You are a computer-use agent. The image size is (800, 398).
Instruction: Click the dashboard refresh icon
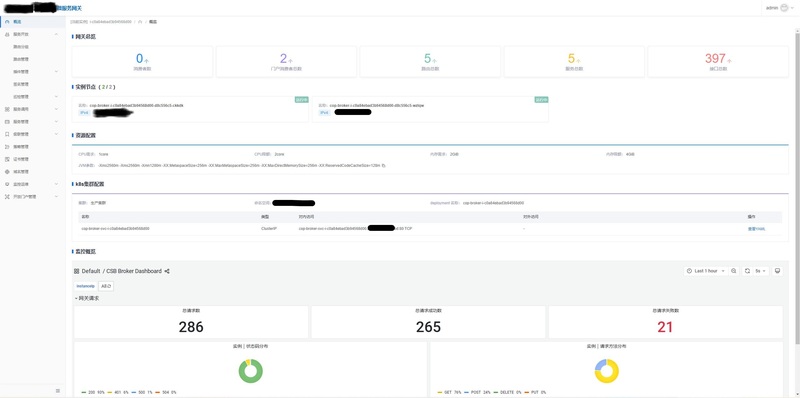[x=747, y=271]
